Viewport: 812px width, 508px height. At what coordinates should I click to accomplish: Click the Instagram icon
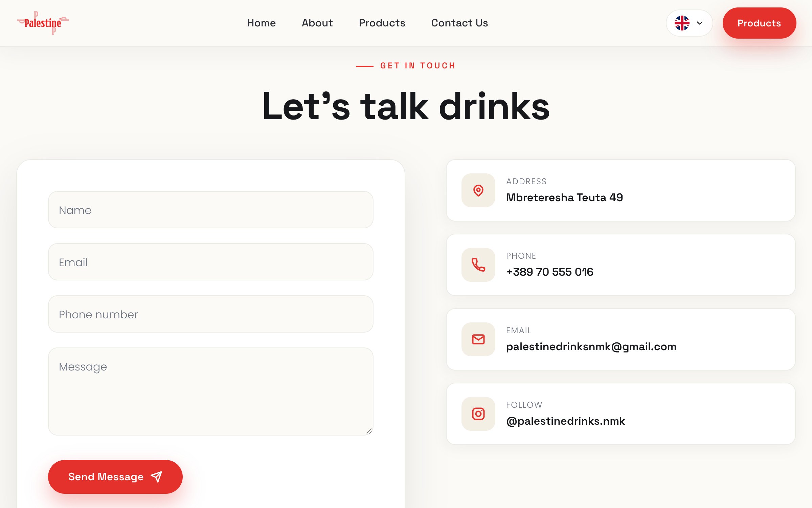[478, 414]
